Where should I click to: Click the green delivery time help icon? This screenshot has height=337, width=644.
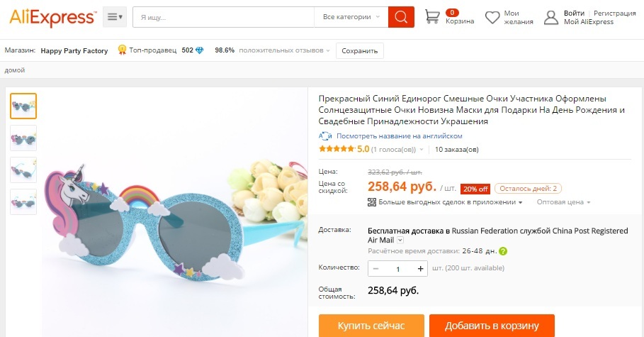point(503,251)
